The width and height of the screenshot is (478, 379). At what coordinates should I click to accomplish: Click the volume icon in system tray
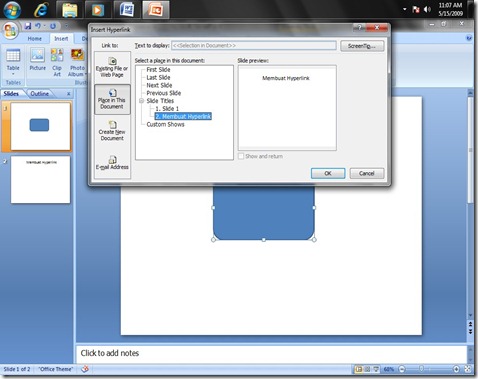427,9
